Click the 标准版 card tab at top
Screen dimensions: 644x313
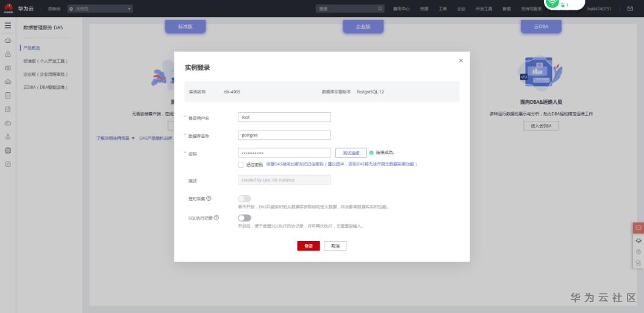point(185,27)
